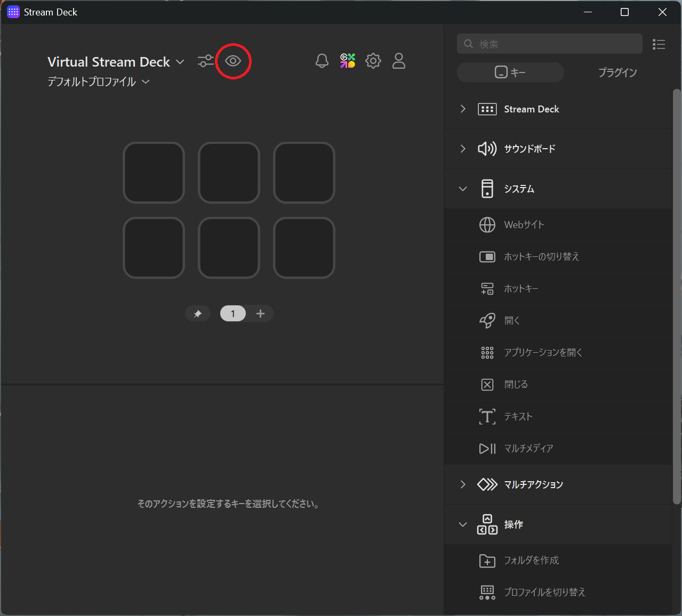Select the top-middle key slot
This screenshot has width=682, height=616.
point(229,173)
